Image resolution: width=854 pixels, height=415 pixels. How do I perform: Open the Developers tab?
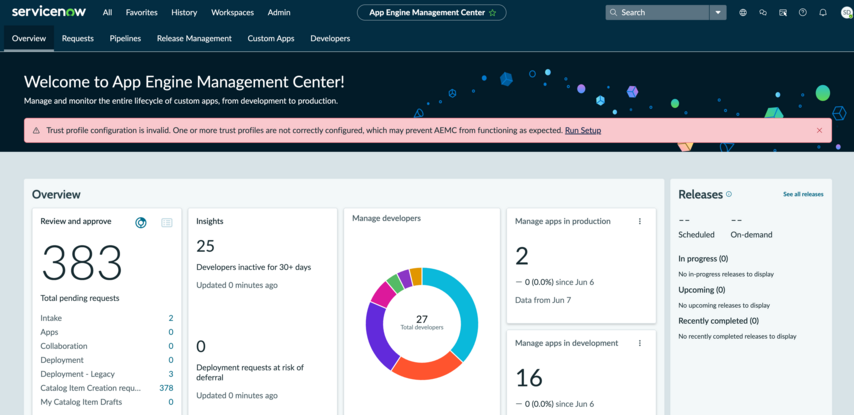click(x=330, y=39)
